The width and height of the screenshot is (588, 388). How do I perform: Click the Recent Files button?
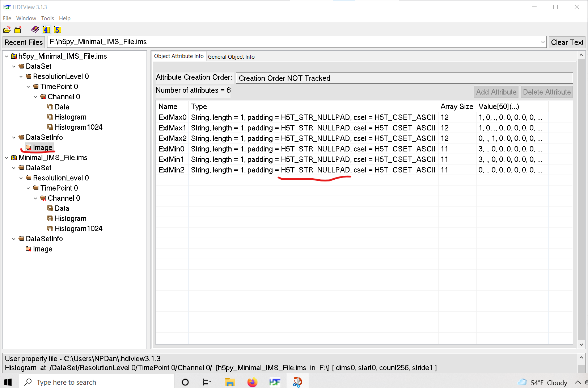coord(24,42)
